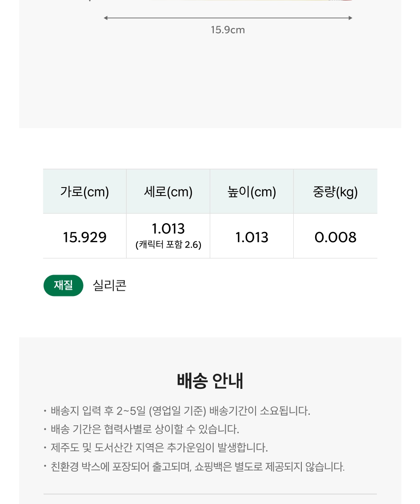Image resolution: width=420 pixels, height=504 pixels.
Task: Click the 1.013 length value
Action: [168, 229]
